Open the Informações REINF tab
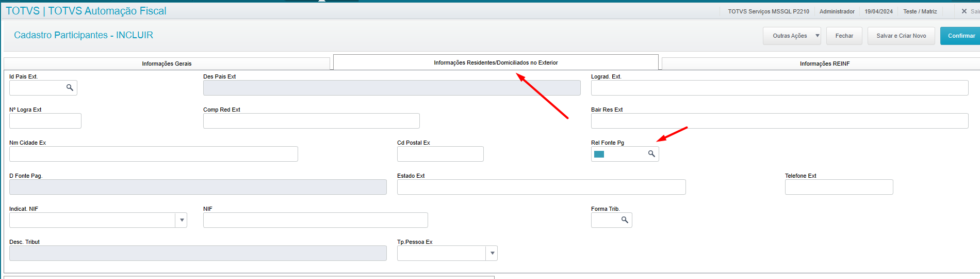Viewport: 980px width, 279px height. (x=824, y=64)
